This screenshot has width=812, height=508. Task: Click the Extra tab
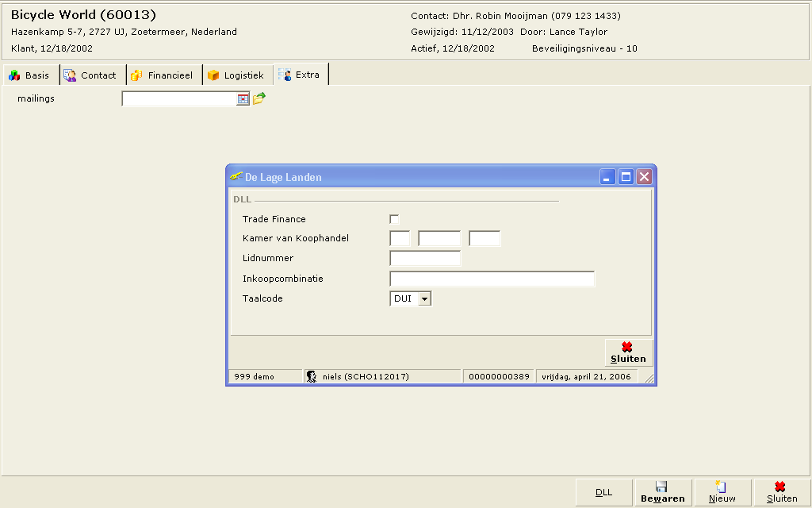click(301, 75)
